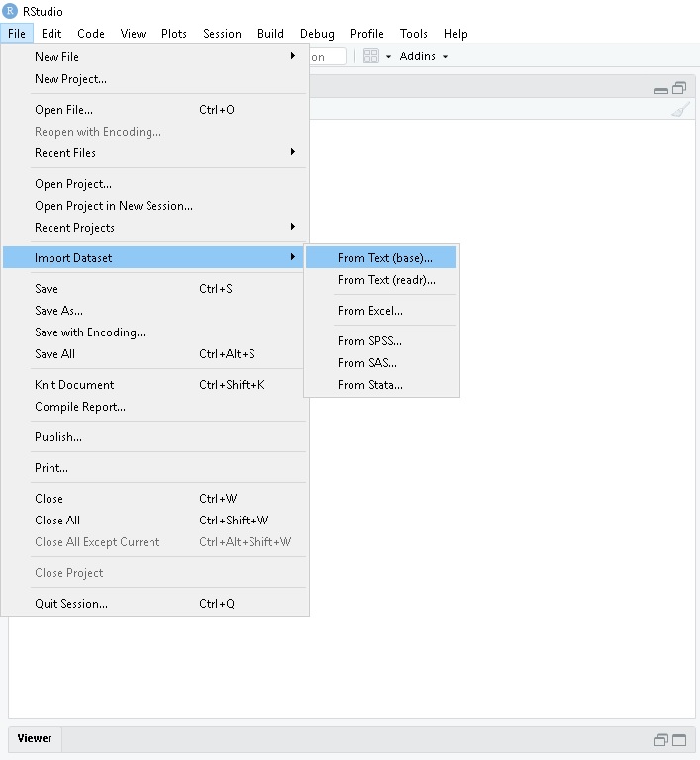This screenshot has height=760, width=700.
Task: Click the broom clear console icon
Action: [x=680, y=110]
